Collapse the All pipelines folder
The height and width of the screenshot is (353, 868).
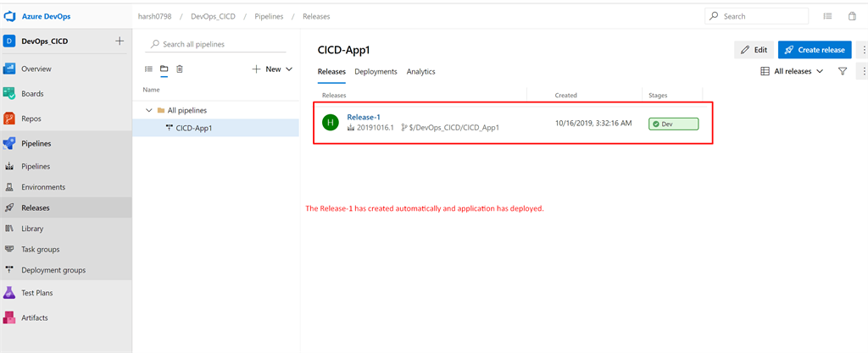pos(148,110)
